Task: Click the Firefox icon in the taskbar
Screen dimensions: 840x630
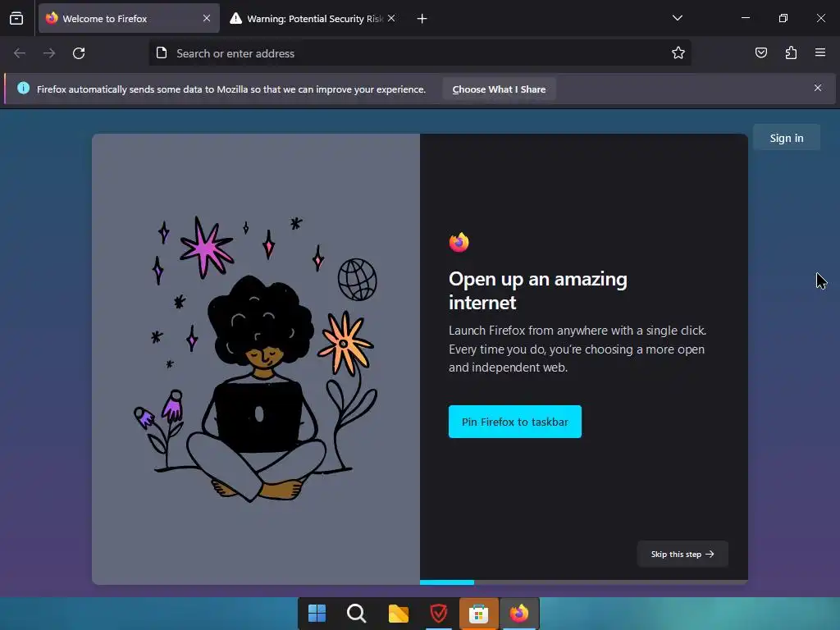Action: pos(519,614)
